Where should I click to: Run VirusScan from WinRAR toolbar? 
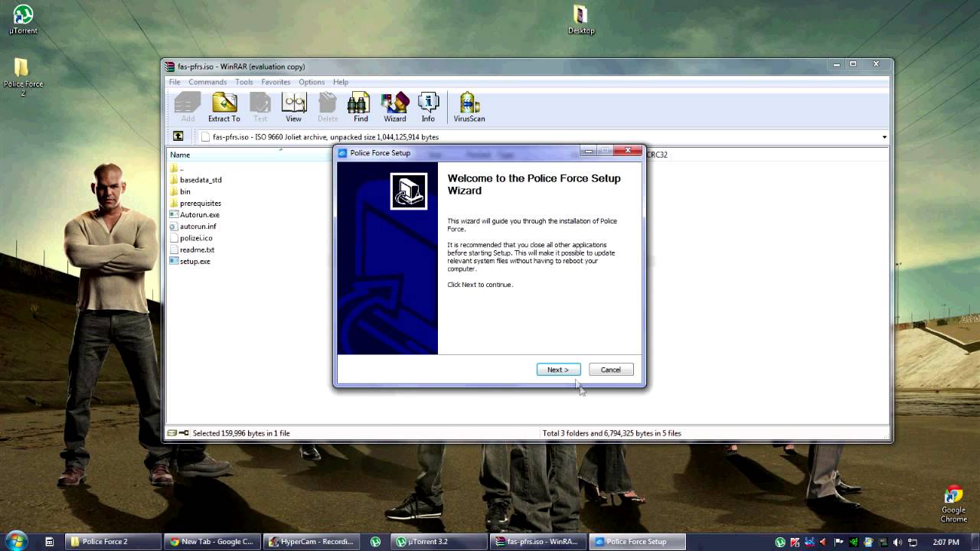coord(469,107)
